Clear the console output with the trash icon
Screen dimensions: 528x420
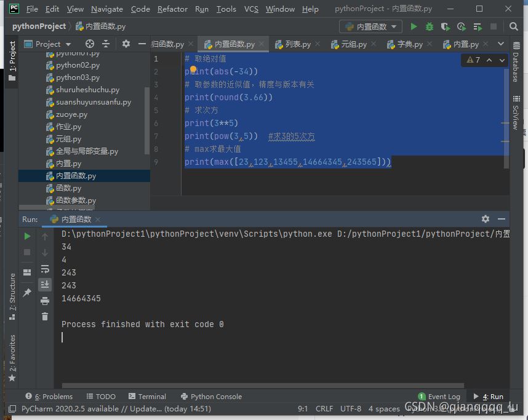(x=45, y=316)
